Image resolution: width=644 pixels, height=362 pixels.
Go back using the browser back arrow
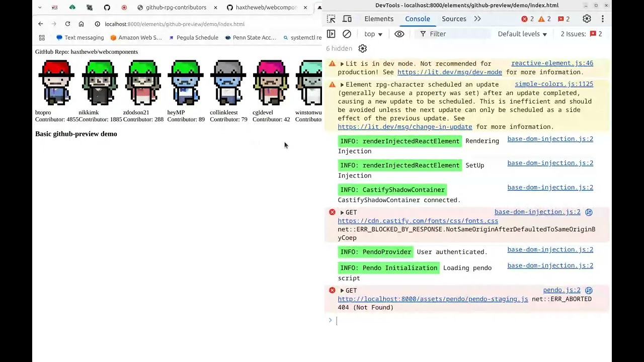click(x=41, y=24)
